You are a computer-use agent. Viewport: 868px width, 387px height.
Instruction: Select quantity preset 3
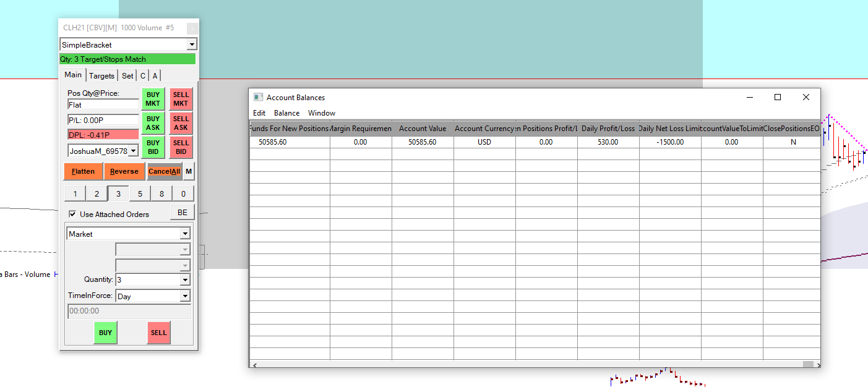(118, 194)
